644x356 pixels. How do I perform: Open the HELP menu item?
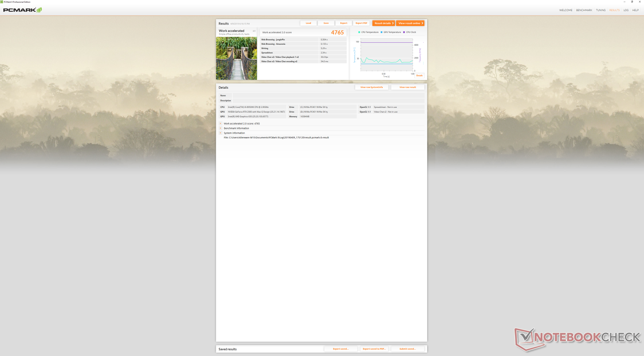635,10
